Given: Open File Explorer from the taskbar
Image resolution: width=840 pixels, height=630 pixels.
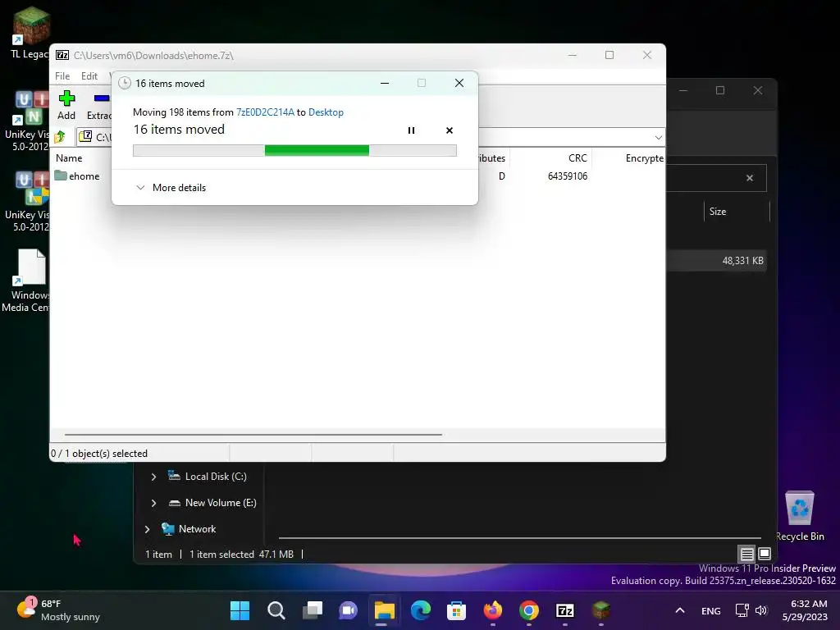Looking at the screenshot, I should [x=384, y=610].
